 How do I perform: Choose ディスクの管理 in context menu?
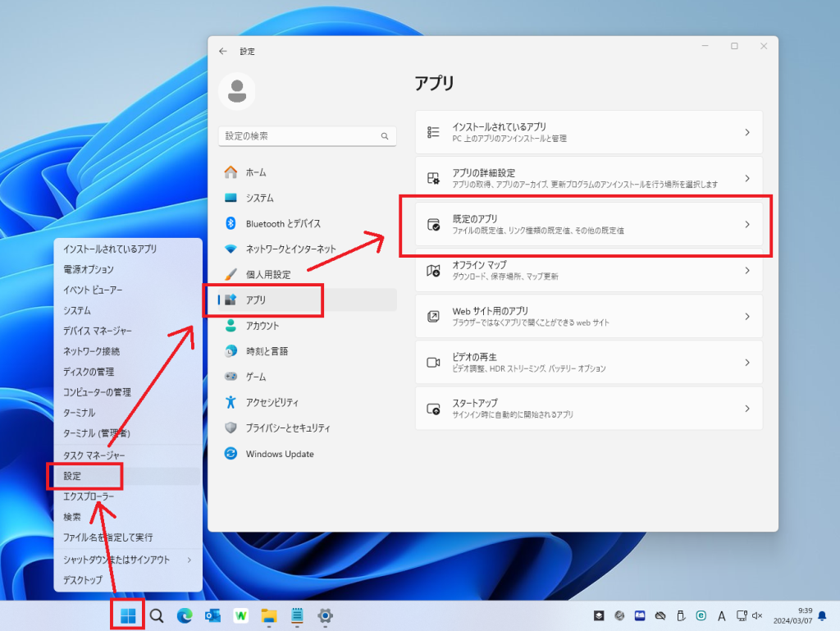click(128, 372)
